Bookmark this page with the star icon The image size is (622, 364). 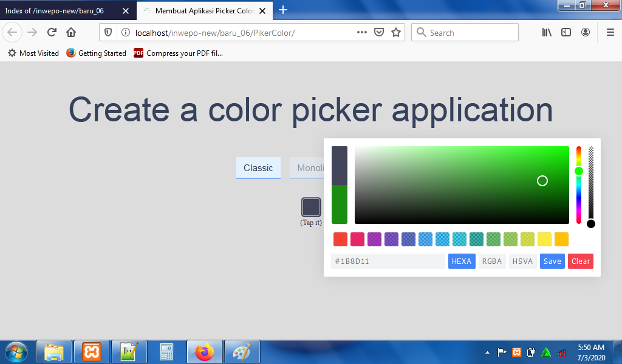click(x=395, y=32)
